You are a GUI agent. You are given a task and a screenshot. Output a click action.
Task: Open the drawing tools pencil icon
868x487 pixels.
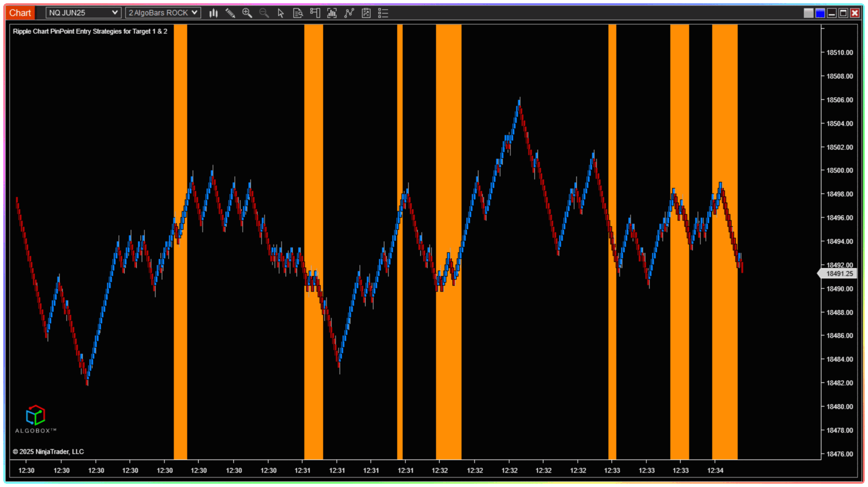(230, 13)
